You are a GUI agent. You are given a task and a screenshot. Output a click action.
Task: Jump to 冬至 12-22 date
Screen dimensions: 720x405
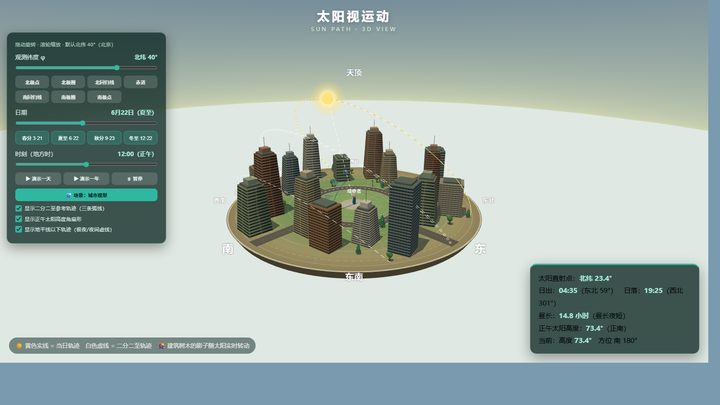coord(141,138)
